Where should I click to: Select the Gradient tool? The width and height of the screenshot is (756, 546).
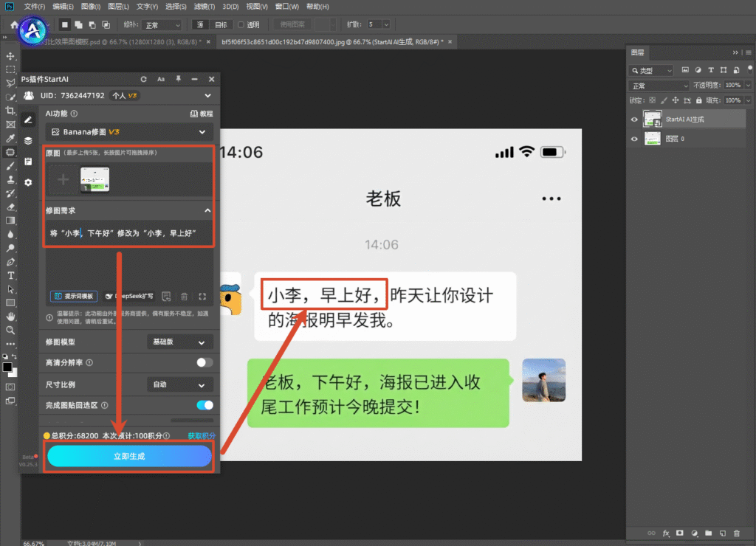(10, 221)
